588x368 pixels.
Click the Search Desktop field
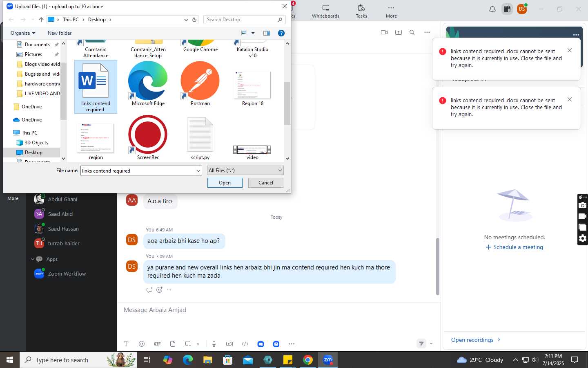click(x=244, y=20)
